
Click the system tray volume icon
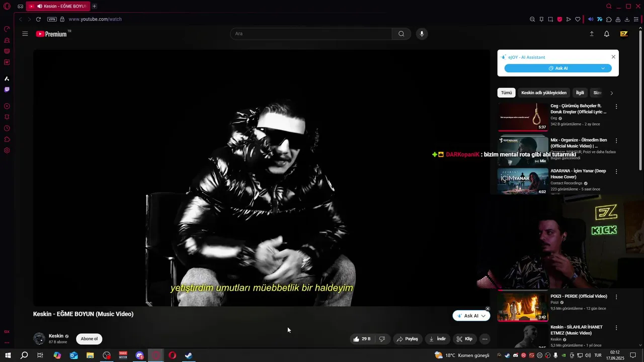pos(588,355)
